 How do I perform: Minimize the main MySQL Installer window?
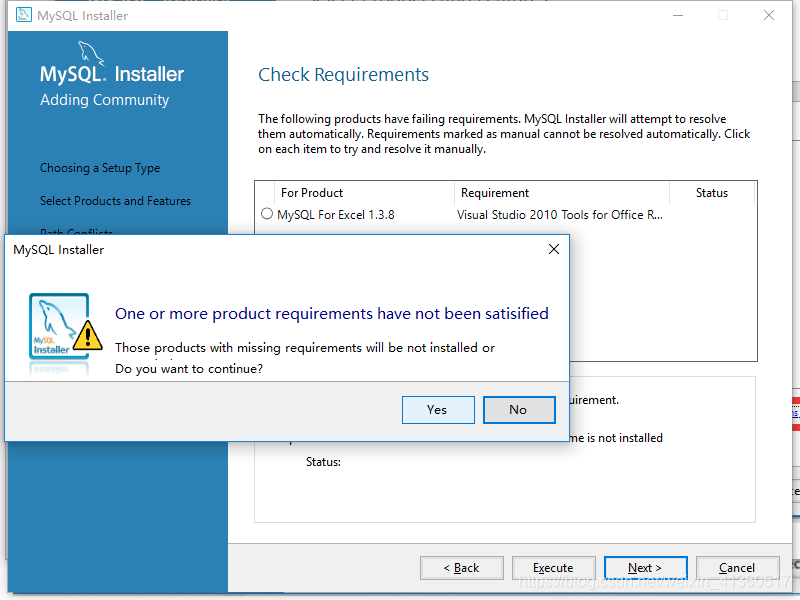(678, 15)
